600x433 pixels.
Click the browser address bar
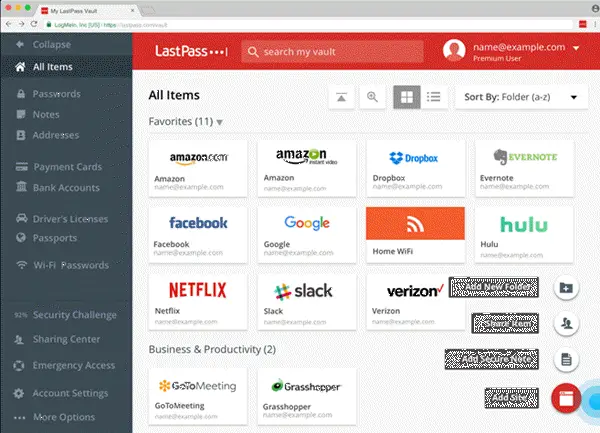pyautogui.click(x=308, y=25)
